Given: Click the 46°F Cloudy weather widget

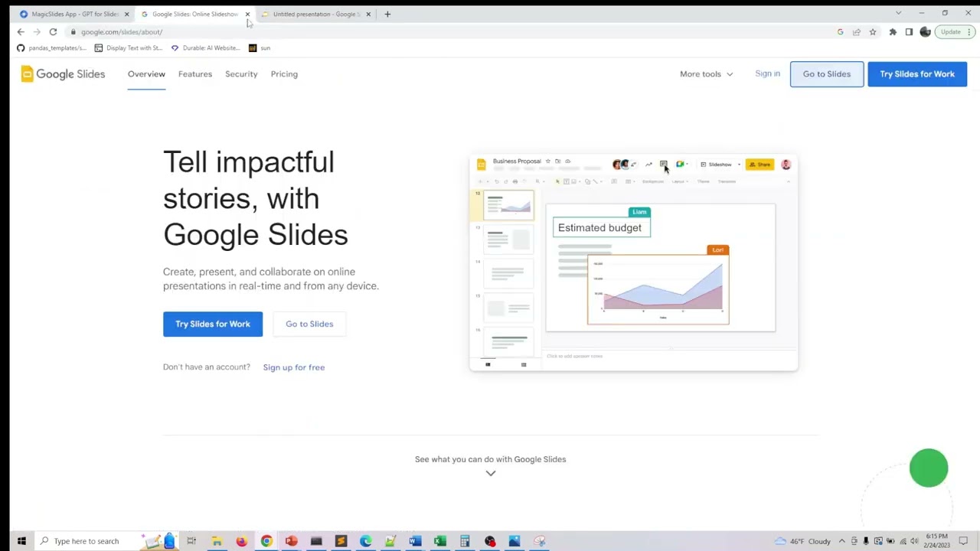Looking at the screenshot, I should 802,541.
